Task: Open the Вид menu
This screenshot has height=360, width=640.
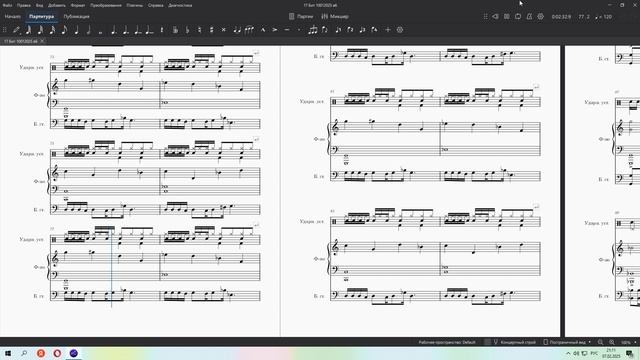Action: click(40, 5)
